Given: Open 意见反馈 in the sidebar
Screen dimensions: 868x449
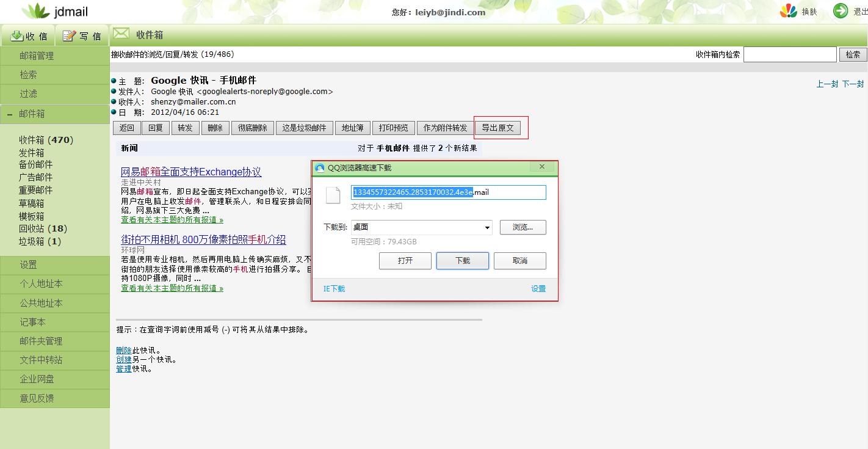Looking at the screenshot, I should (55, 398).
